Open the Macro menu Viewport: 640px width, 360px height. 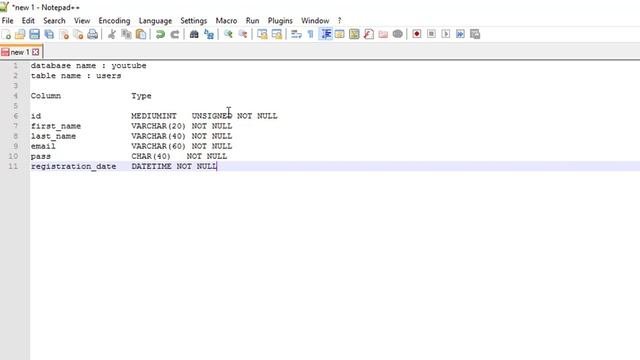pos(226,20)
